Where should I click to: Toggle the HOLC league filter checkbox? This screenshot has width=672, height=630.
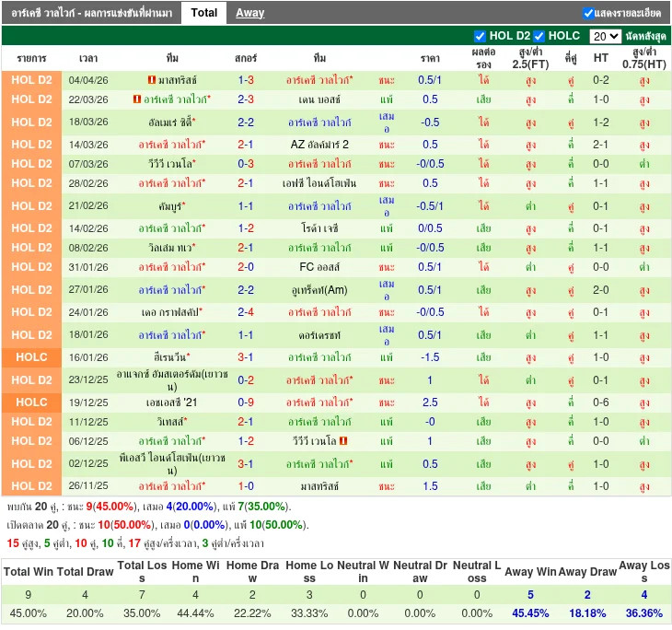pyautogui.click(x=539, y=36)
